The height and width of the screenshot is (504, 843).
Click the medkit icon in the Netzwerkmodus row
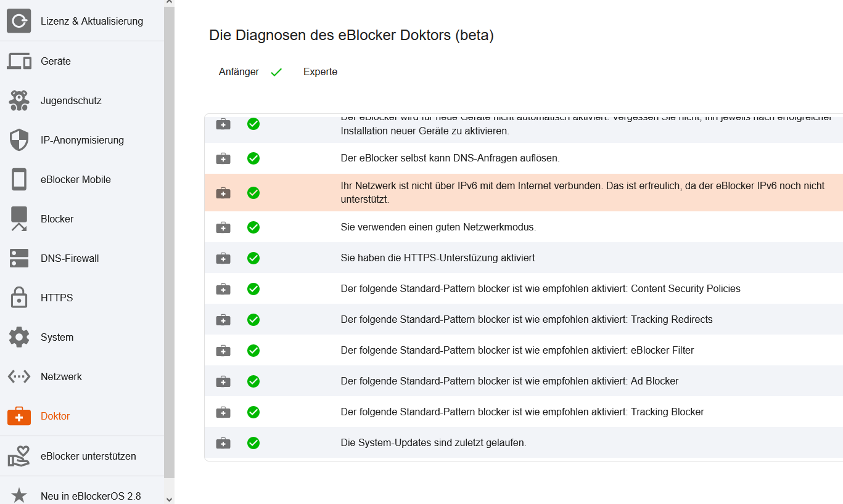(223, 227)
